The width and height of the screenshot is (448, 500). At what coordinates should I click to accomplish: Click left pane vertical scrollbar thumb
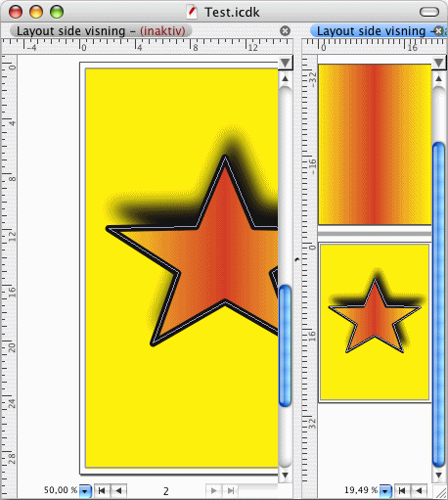(285, 345)
